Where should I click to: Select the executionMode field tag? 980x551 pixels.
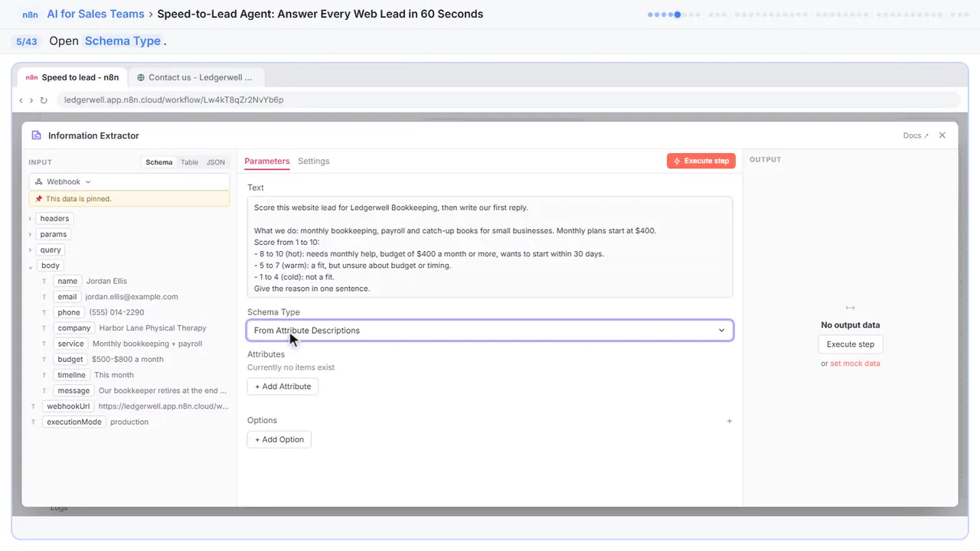(74, 422)
